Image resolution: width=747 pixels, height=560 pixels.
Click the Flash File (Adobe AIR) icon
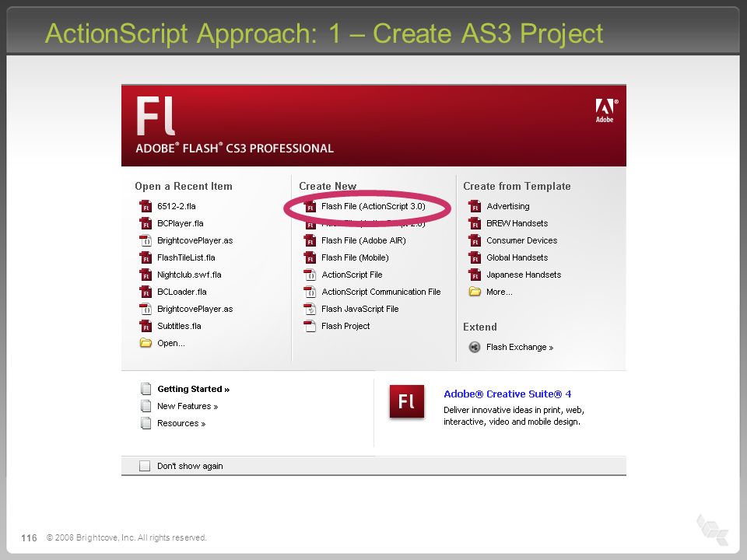[x=310, y=240]
